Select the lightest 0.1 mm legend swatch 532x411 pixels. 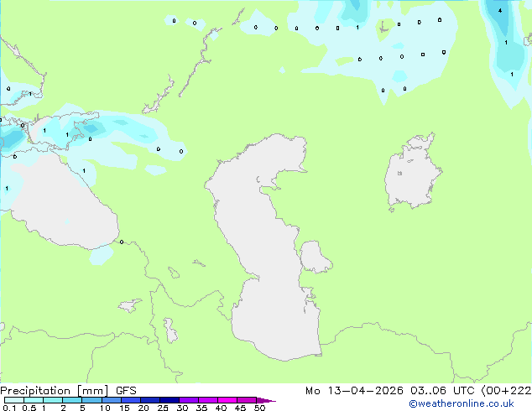[x=14, y=400]
